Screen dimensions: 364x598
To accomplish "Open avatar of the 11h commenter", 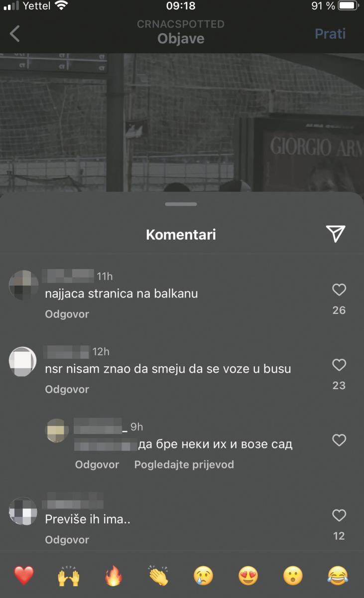I will tap(23, 285).
